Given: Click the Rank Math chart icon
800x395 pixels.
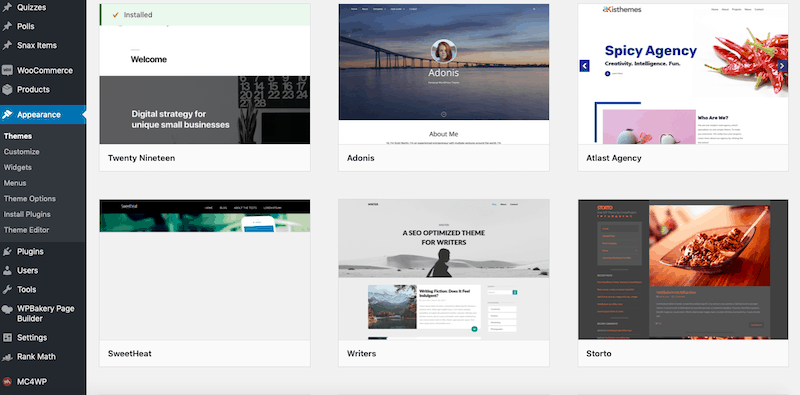Looking at the screenshot, I should pyautogui.click(x=7, y=357).
